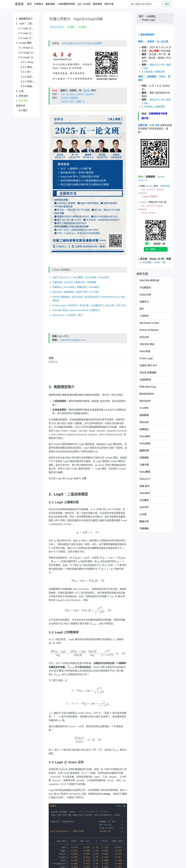The image size is (186, 868).
Task: Open the Stata绘图 link in the Stata 系列推文 list
Action: [x=69, y=287]
